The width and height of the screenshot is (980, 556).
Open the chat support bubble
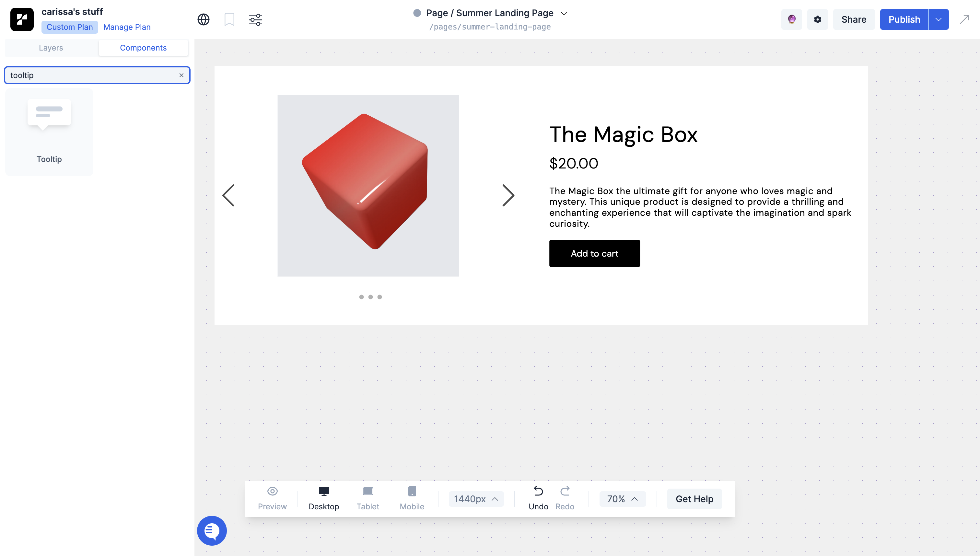(x=212, y=530)
